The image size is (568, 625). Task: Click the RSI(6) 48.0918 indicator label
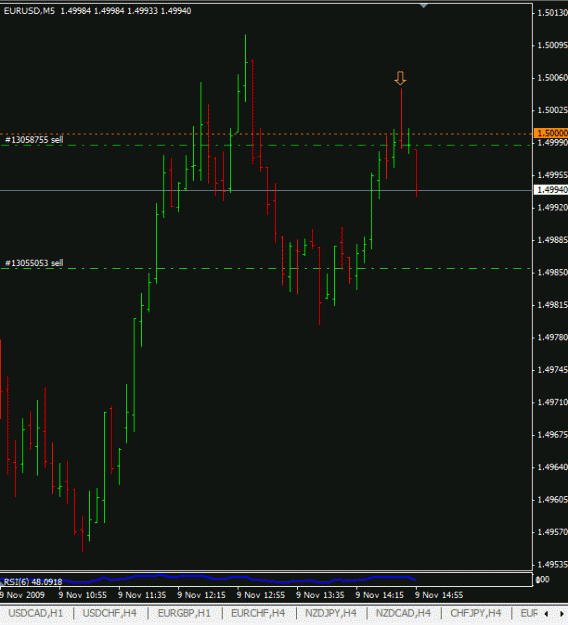[x=33, y=582]
